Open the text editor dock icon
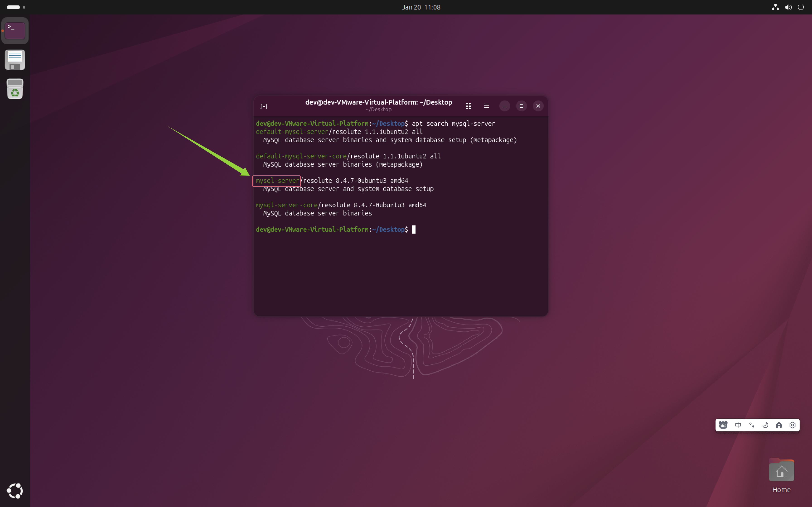Screen dimensions: 812x507 [x=15, y=60]
